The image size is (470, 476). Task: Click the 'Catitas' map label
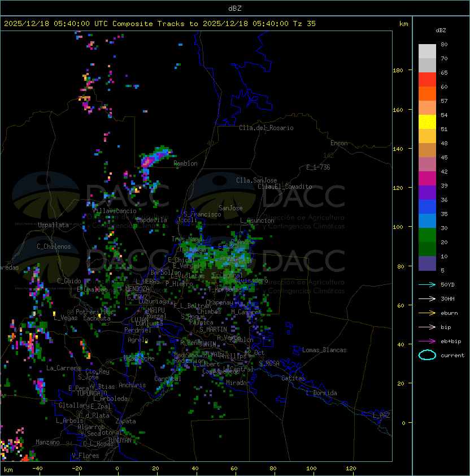pyautogui.click(x=293, y=378)
